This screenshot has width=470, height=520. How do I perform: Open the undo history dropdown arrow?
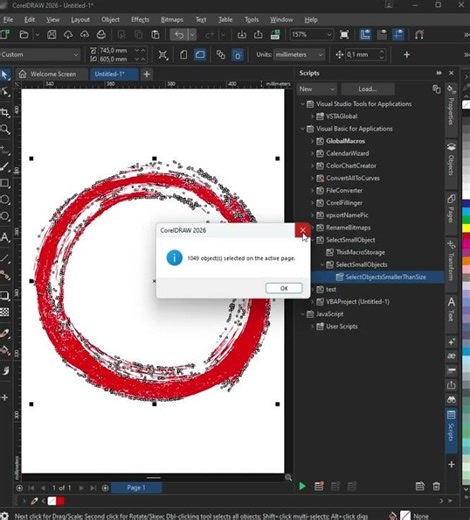[192, 35]
